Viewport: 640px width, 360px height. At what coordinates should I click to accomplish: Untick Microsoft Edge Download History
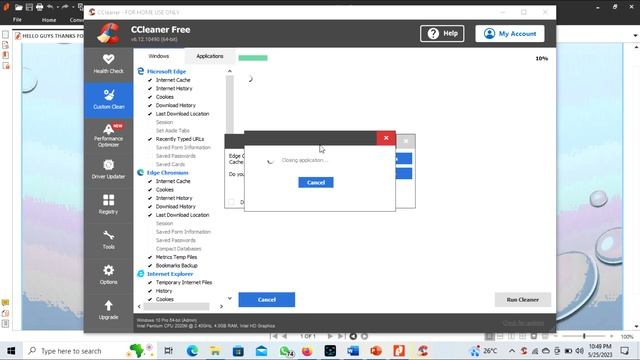(150, 105)
